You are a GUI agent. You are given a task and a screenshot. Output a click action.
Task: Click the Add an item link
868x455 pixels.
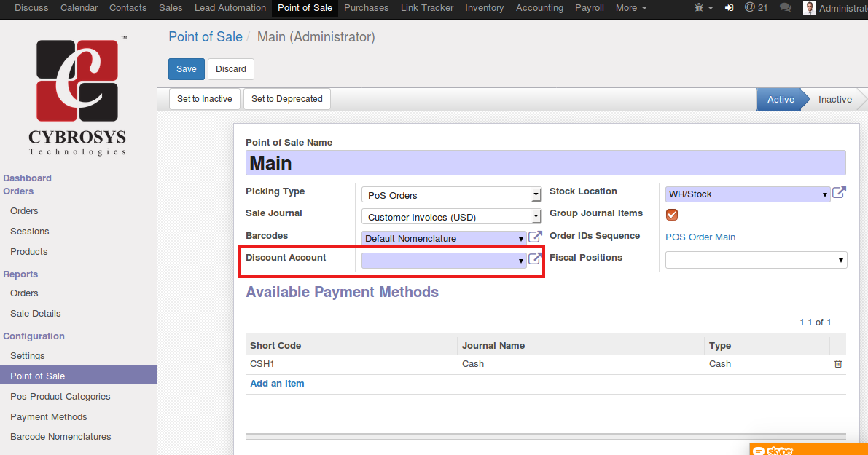pyautogui.click(x=277, y=384)
